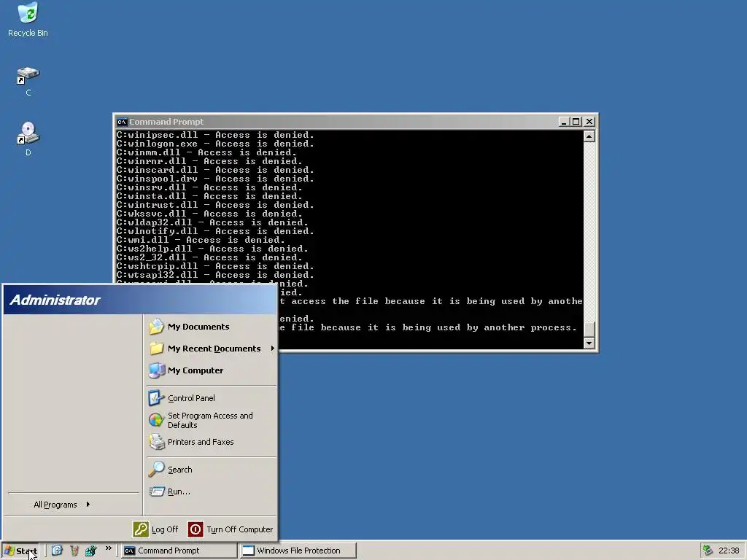Open My Computer from Start menu
Screen dimensions: 747x560
pos(211,370)
